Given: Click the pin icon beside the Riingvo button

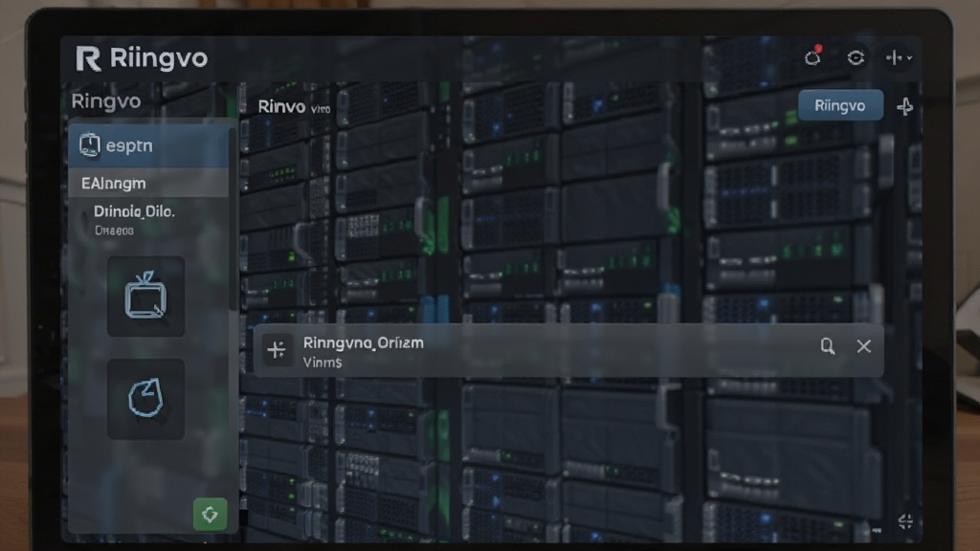Looking at the screenshot, I should tap(904, 106).
